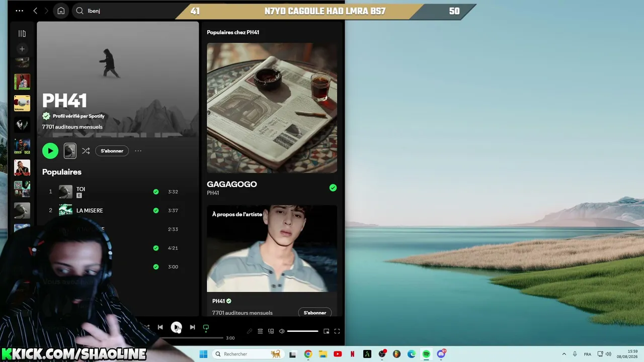The image size is (644, 362).
Task: Open Google Chrome from the taskbar
Action: (x=308, y=354)
